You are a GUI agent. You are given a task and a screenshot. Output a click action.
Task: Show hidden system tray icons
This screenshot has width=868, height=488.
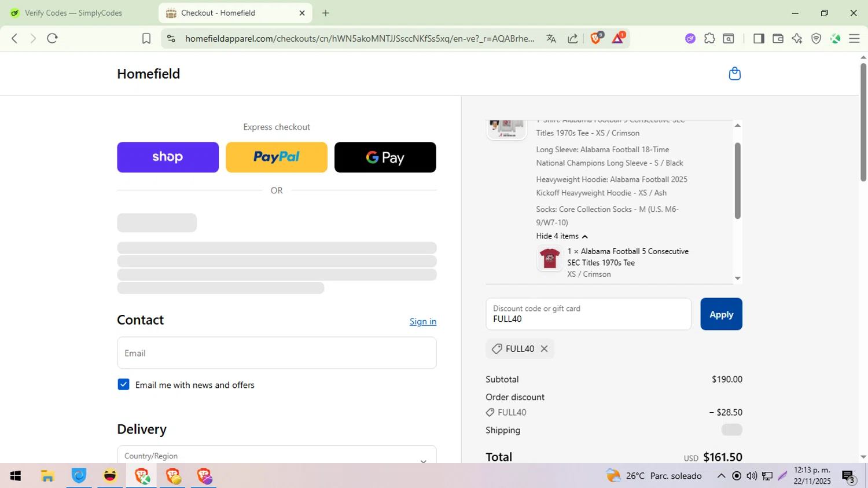tap(721, 476)
